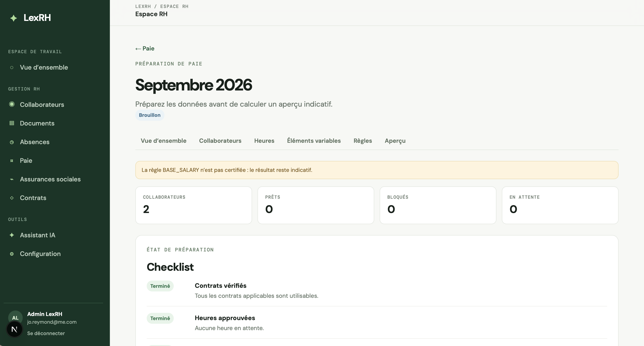Click the Assurances sociales sidebar icon

[x=12, y=179]
